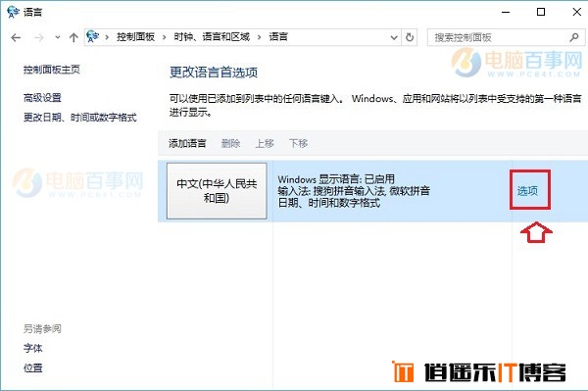Click the 语言 breadcrumb segment
Image resolution: width=588 pixels, height=391 pixels.
point(278,36)
